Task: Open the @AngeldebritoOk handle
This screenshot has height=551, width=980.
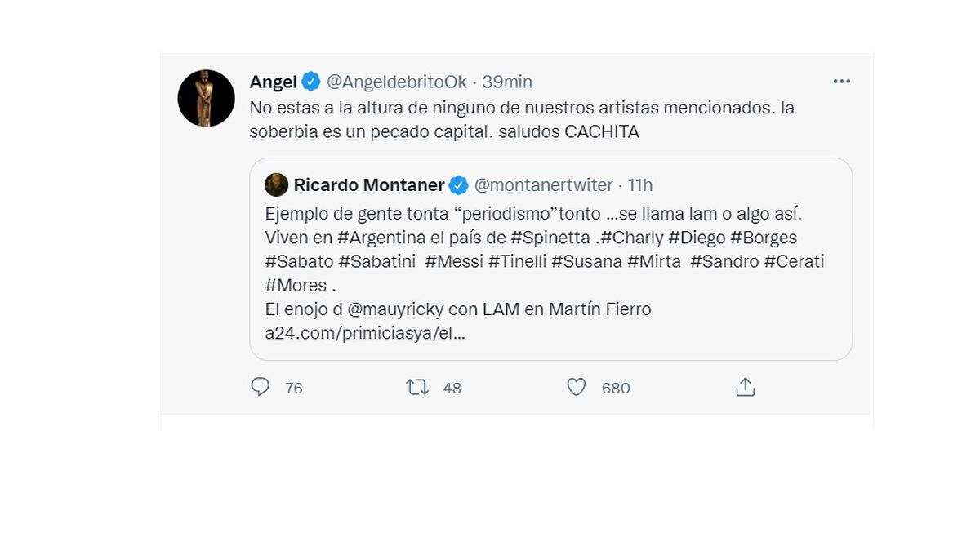Action: point(397,82)
